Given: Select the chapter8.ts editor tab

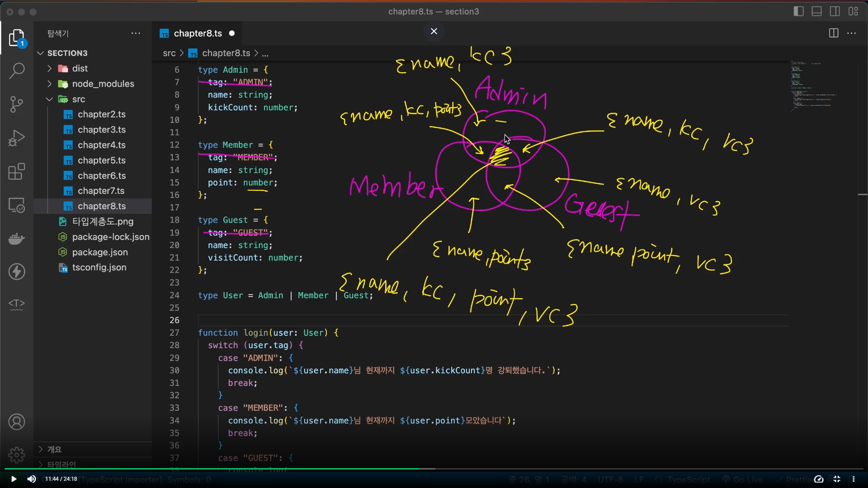Looking at the screenshot, I should [198, 33].
